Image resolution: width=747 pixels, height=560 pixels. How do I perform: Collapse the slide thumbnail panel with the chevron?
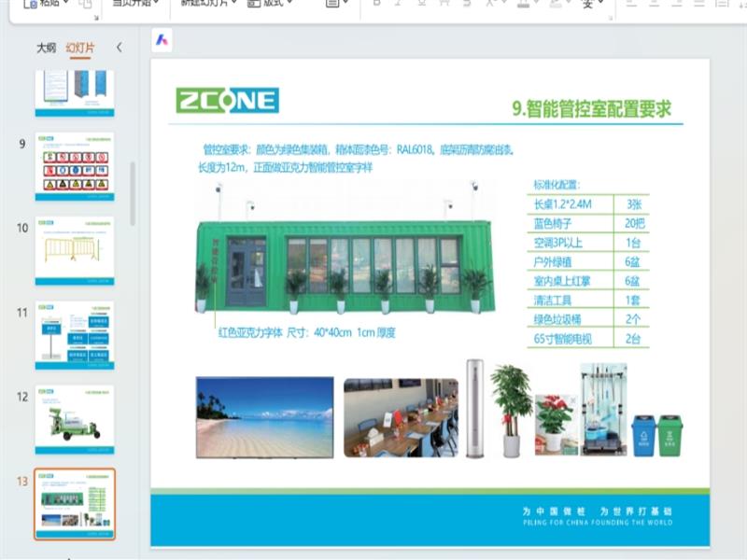119,48
